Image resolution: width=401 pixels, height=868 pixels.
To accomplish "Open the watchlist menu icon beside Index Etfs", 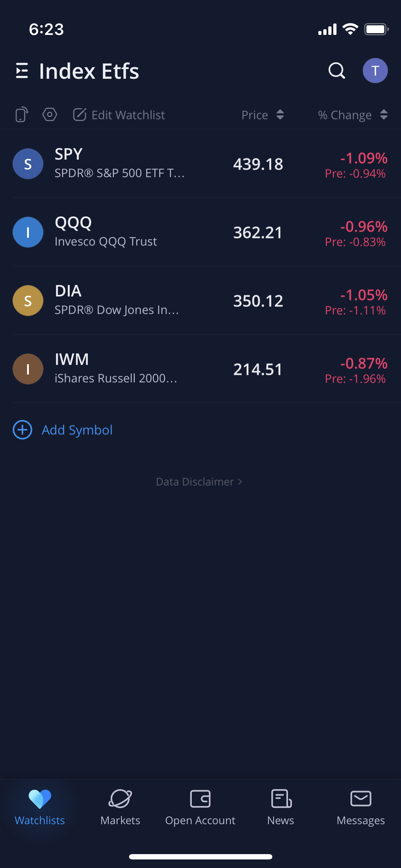I will [x=22, y=71].
